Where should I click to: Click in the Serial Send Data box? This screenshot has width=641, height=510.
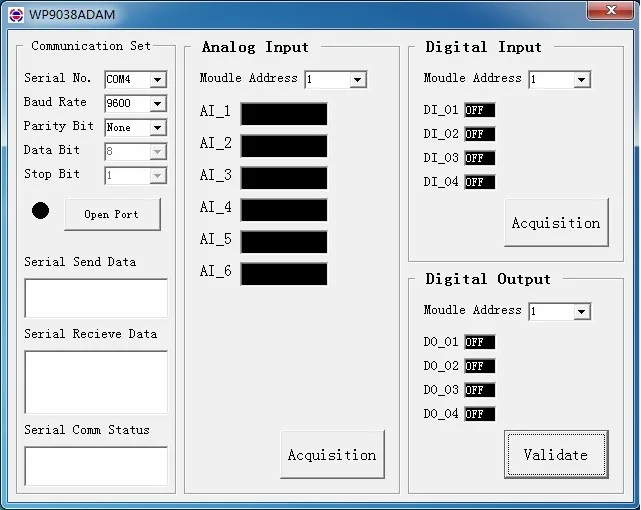click(x=96, y=298)
